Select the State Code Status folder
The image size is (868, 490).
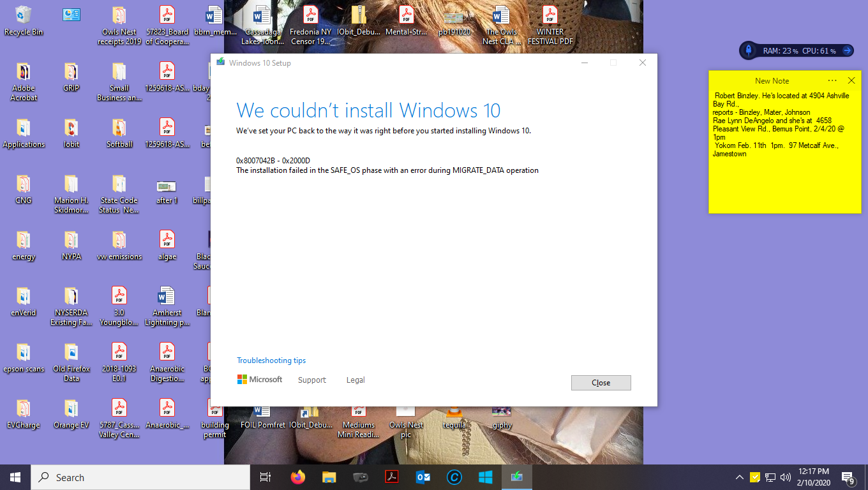[119, 195]
